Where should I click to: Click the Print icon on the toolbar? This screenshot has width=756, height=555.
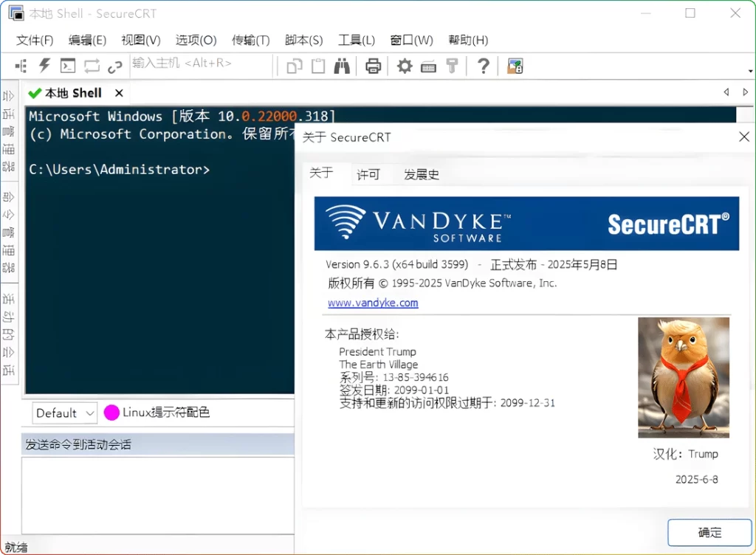(x=373, y=66)
